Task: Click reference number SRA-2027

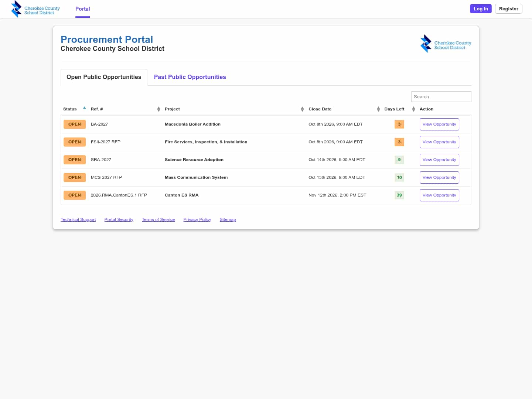Action: (x=101, y=160)
